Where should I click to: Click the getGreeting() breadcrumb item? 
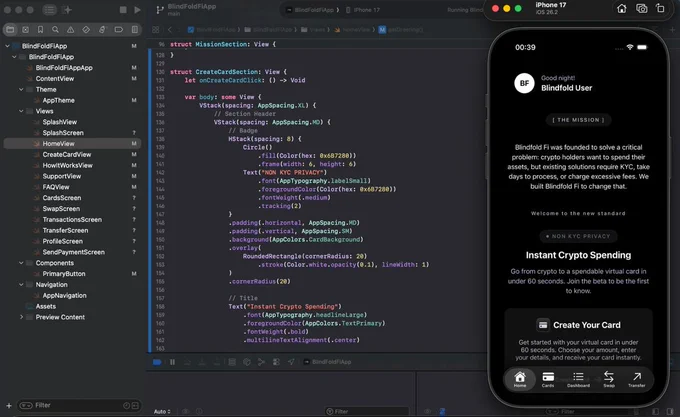point(401,29)
